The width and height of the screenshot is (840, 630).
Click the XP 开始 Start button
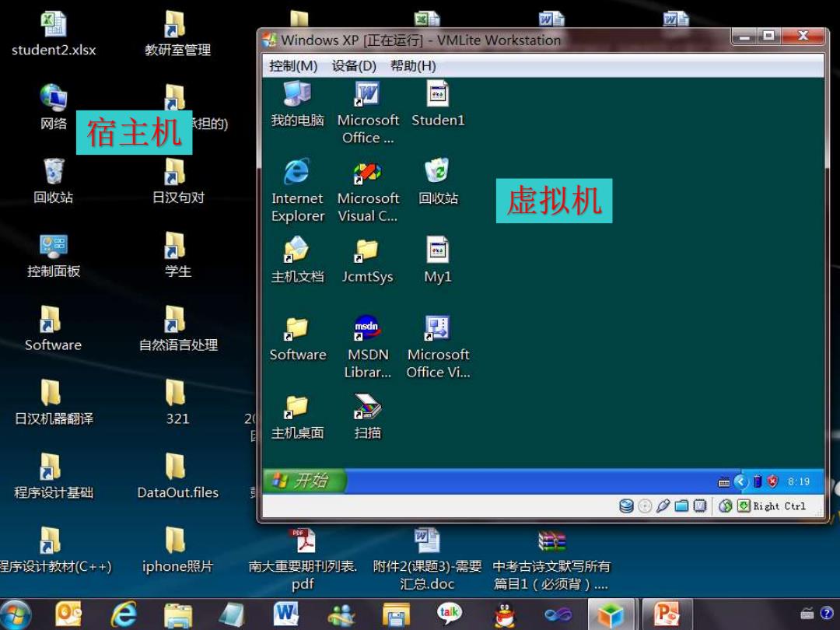304,481
